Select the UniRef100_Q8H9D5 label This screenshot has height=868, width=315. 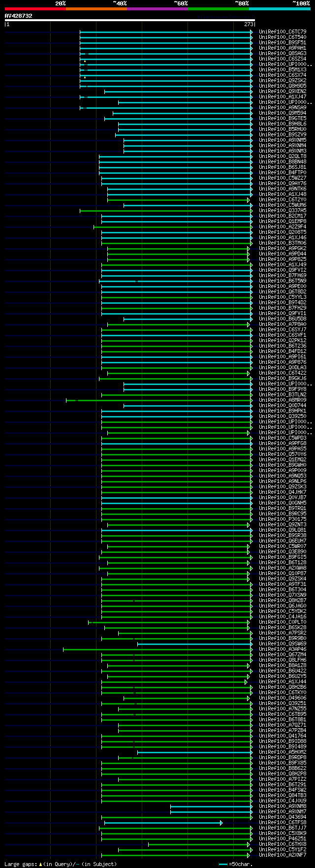(x=283, y=86)
